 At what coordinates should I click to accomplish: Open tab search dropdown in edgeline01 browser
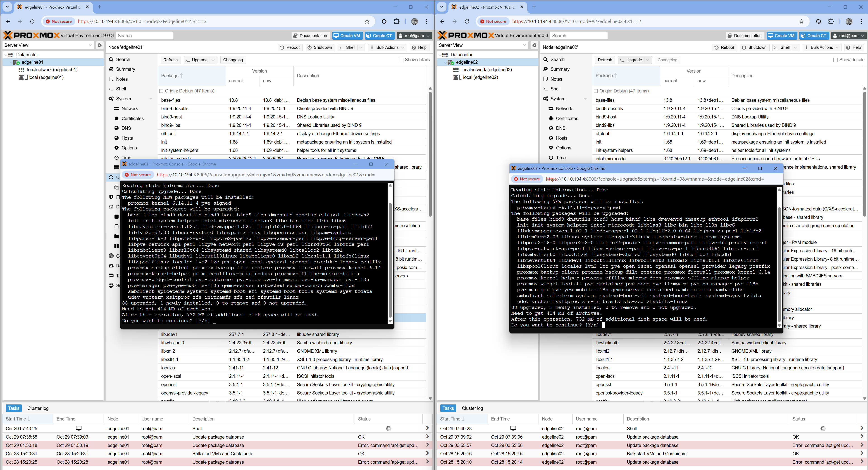7,7
